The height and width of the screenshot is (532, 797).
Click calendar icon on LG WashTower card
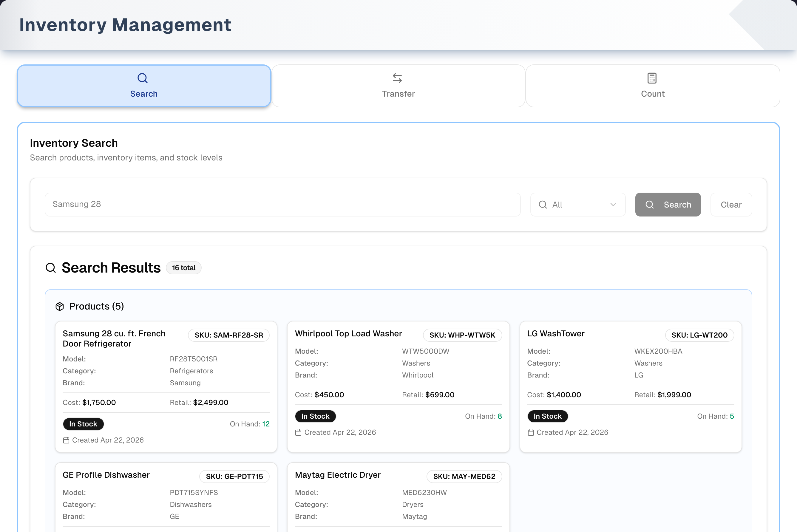pyautogui.click(x=531, y=432)
